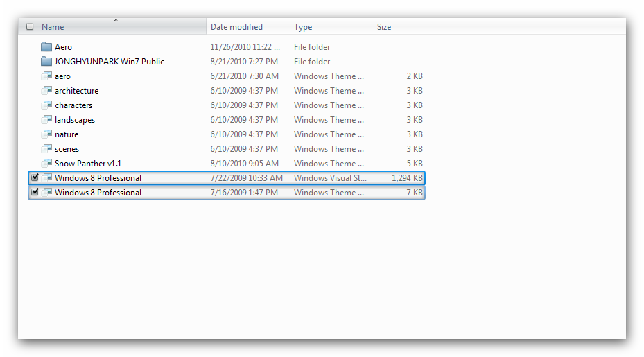Click 'File folder' type for Aero row

(312, 47)
